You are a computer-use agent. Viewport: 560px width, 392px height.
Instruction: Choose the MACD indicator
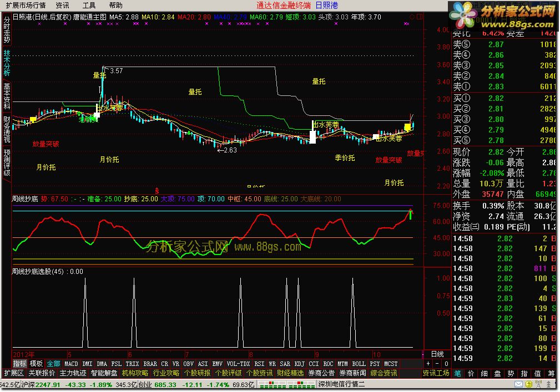click(x=71, y=364)
